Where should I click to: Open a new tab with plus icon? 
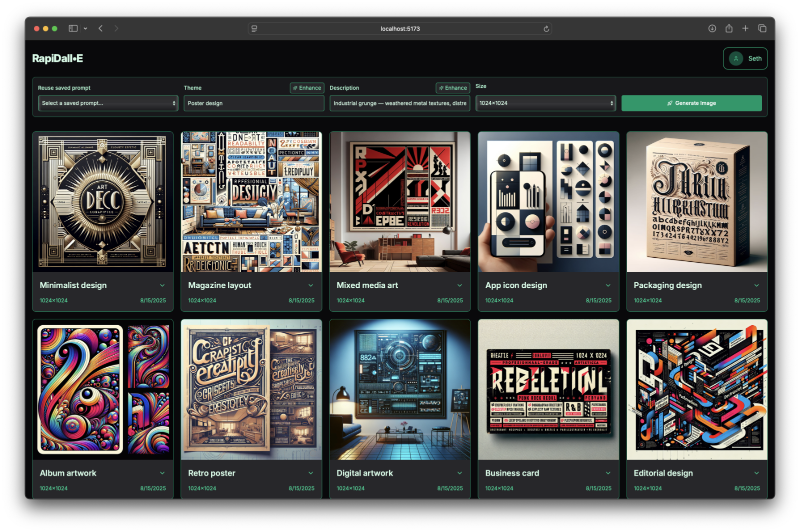[x=745, y=28]
